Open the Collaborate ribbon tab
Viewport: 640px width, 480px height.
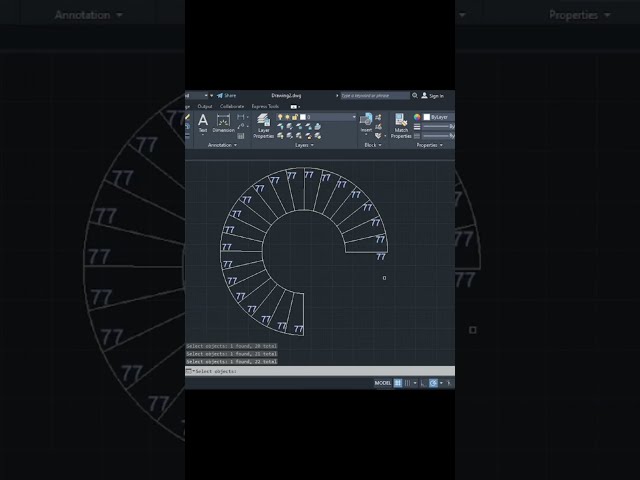232,107
